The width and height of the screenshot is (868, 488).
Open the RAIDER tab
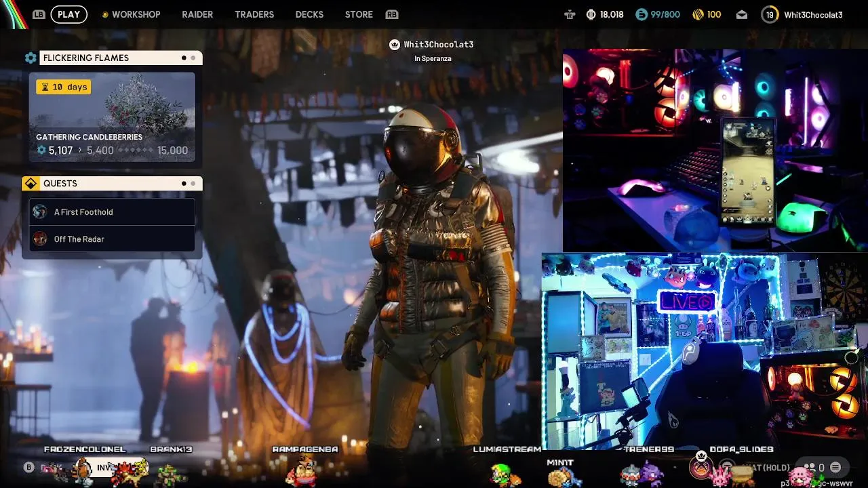point(197,14)
